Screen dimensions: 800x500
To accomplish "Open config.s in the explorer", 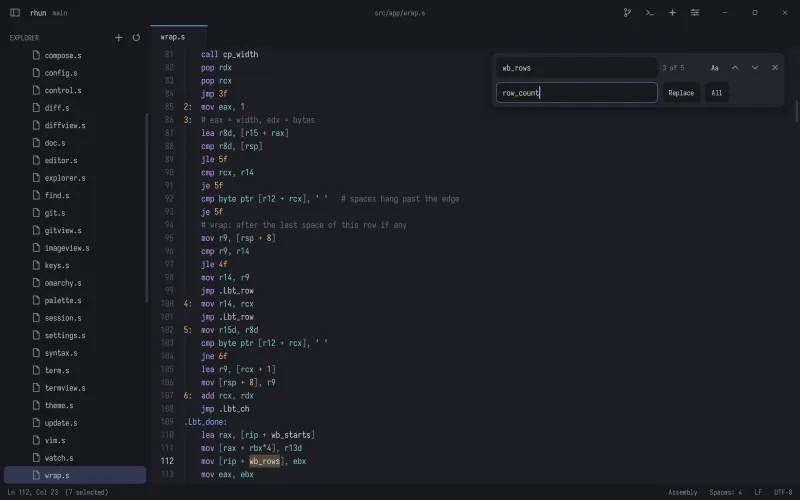I will [x=75, y=73].
